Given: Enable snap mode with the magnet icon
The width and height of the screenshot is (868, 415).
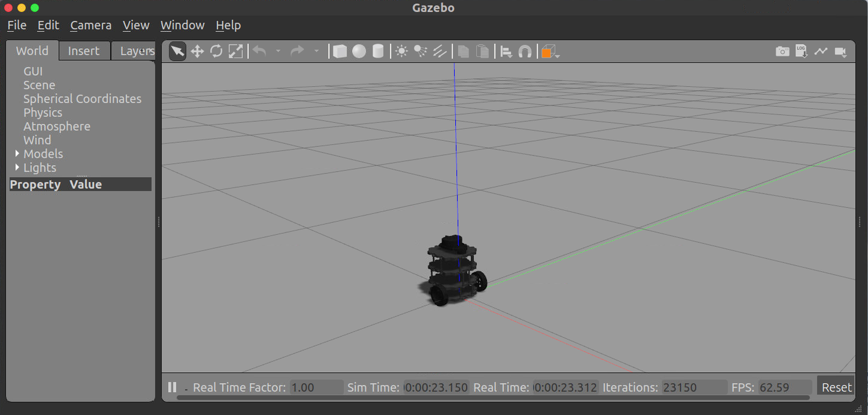Looking at the screenshot, I should point(525,51).
